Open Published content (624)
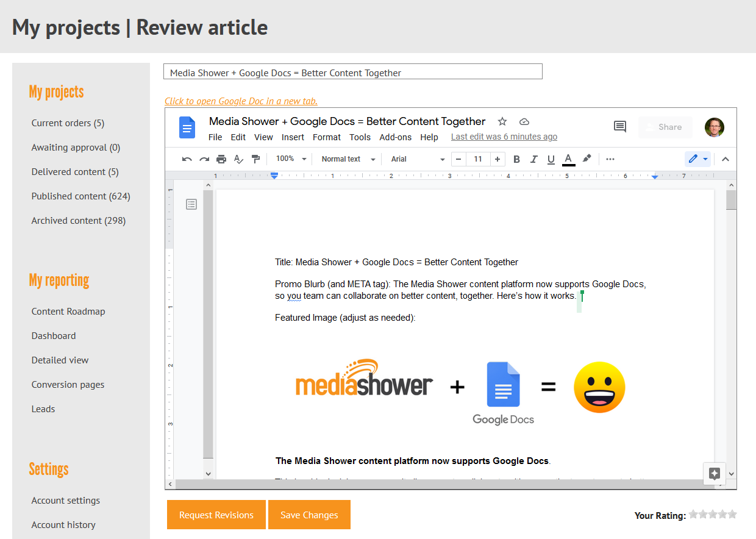756x539 pixels. [81, 196]
